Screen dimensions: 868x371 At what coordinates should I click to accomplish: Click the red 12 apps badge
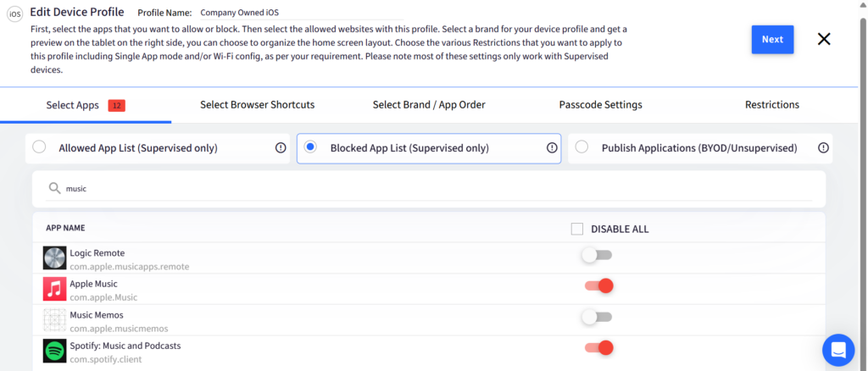[x=117, y=105]
